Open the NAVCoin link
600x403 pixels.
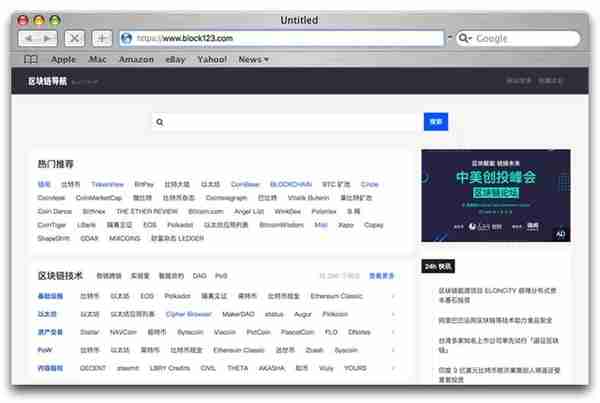[x=123, y=332]
